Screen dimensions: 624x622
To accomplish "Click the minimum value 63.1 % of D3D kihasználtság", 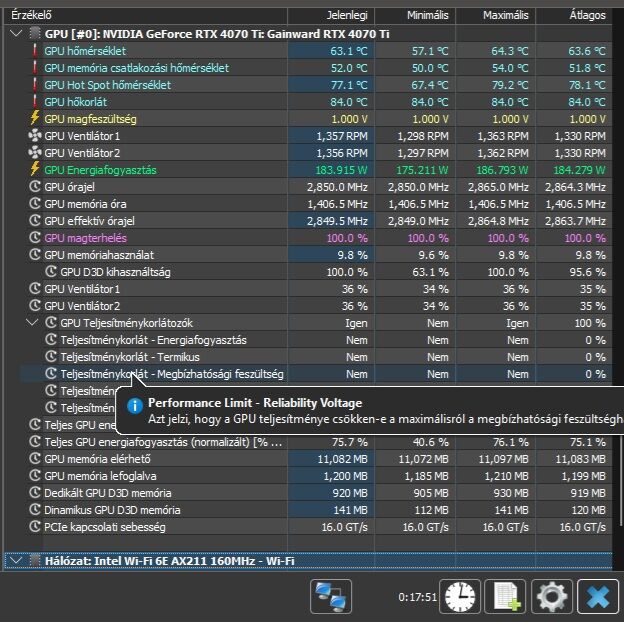I will click(x=433, y=272).
